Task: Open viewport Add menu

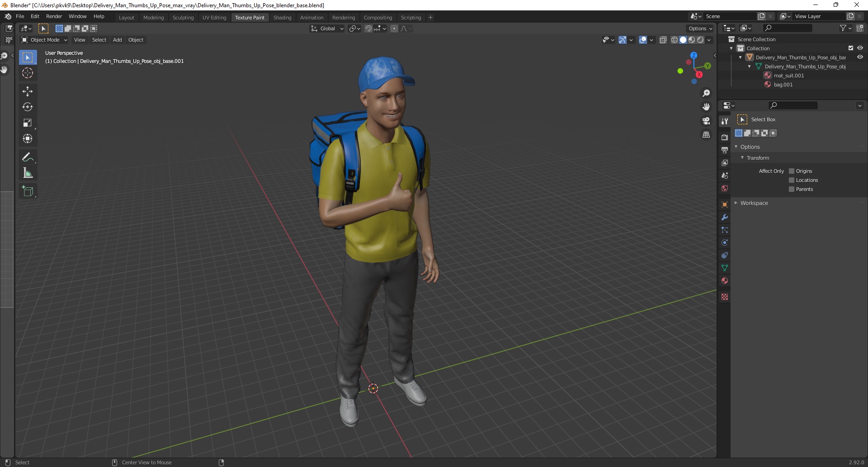Action: [117, 40]
